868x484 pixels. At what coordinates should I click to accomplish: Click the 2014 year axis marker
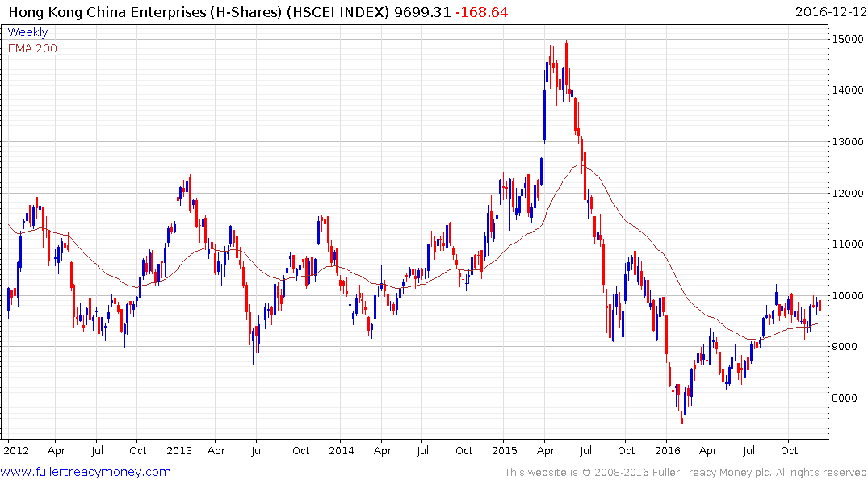[341, 451]
